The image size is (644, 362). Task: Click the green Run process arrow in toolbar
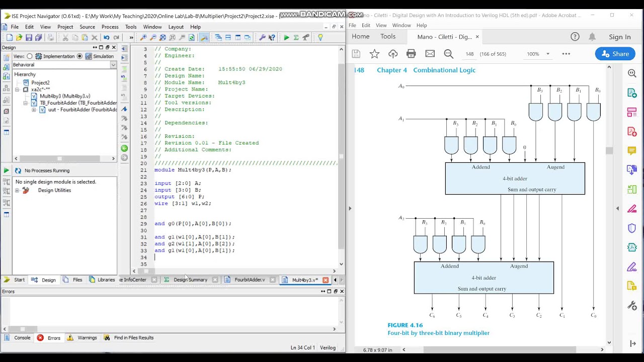[x=286, y=38]
